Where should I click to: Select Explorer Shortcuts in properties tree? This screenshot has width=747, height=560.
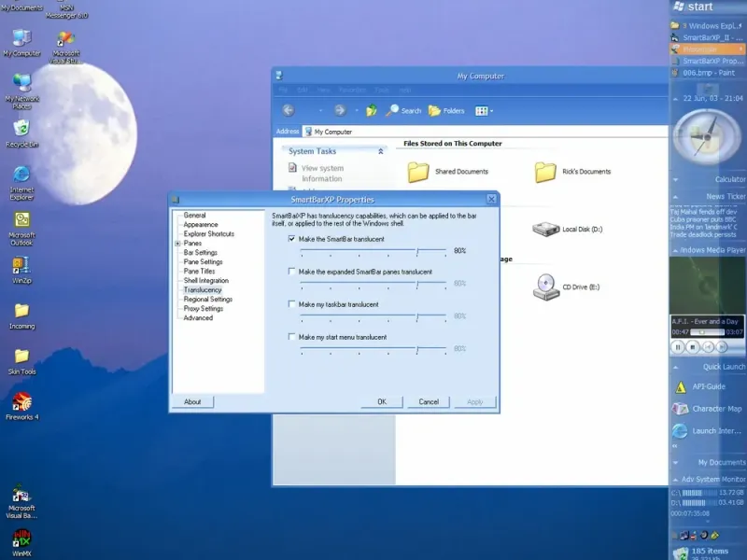[208, 234]
